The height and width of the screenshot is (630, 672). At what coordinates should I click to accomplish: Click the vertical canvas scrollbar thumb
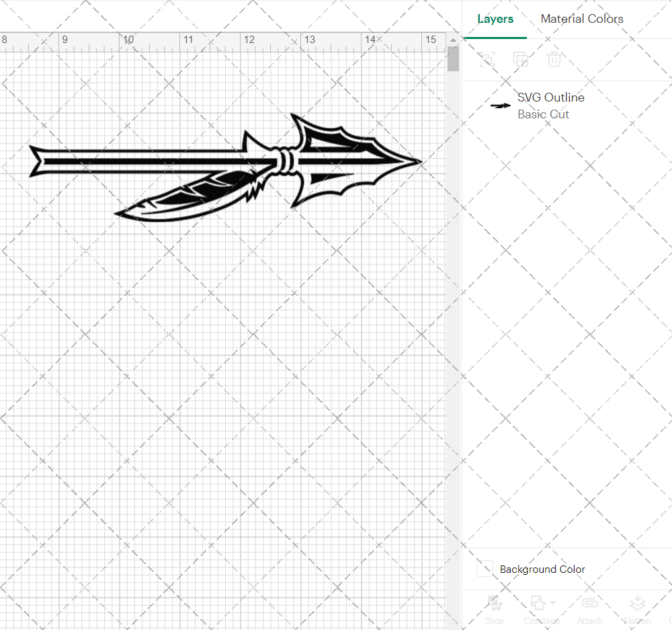pos(453,58)
